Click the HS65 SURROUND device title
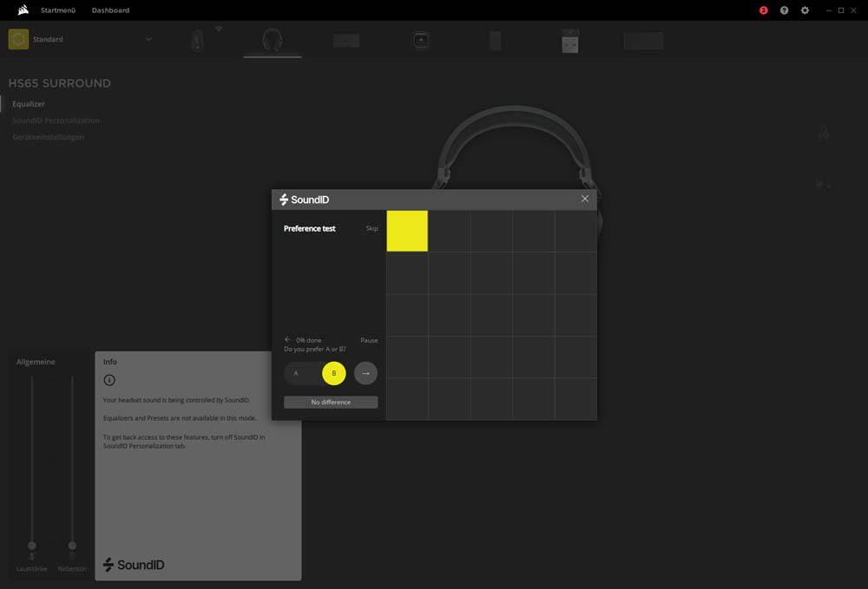Viewport: 868px width, 589px height. [x=60, y=83]
